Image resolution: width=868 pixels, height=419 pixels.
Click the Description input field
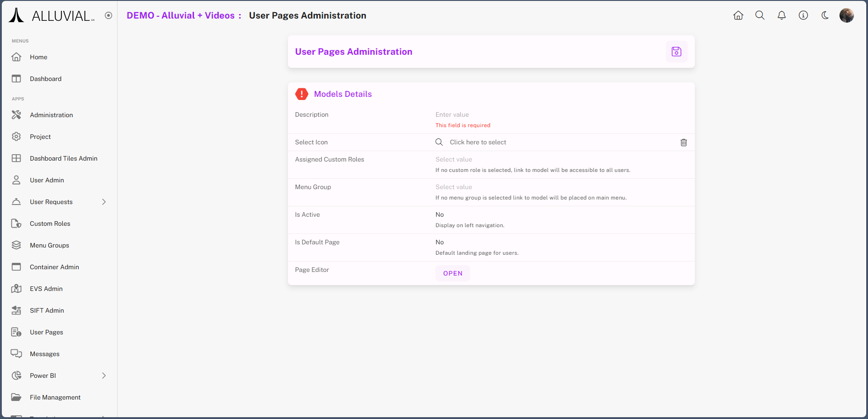[x=452, y=114]
